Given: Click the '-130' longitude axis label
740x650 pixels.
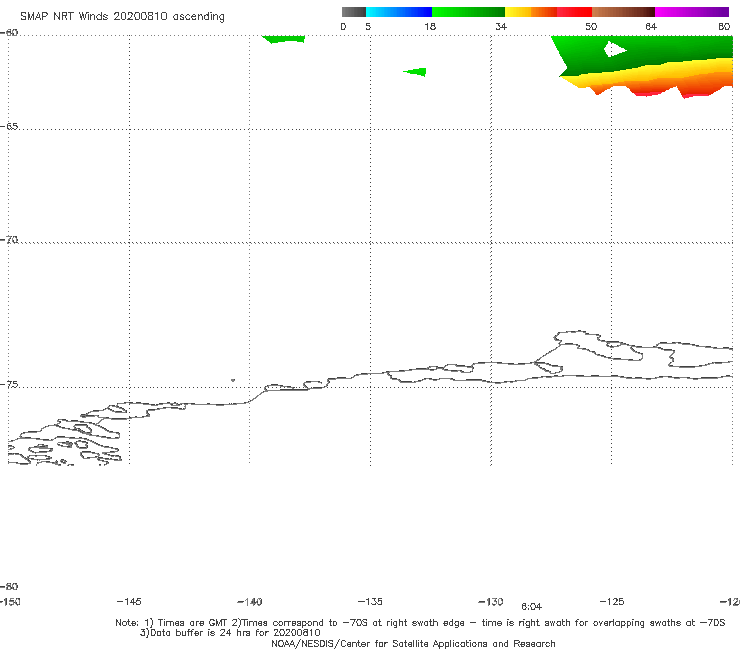Looking at the screenshot, I should pyautogui.click(x=491, y=601).
